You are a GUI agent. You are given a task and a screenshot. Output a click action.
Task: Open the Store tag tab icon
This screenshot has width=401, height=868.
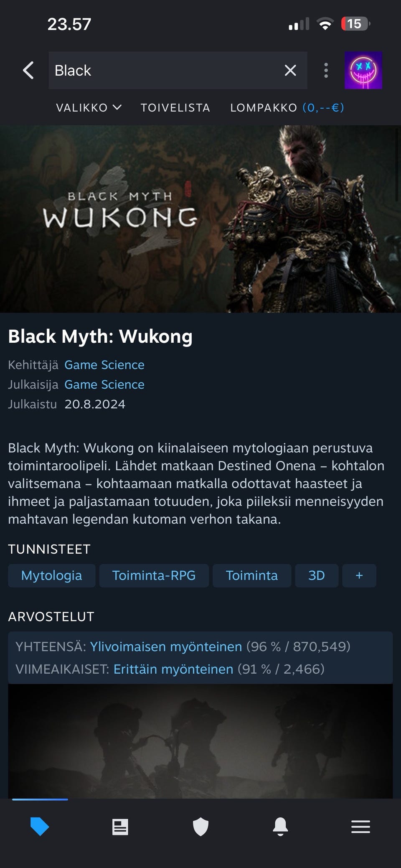pyautogui.click(x=40, y=826)
